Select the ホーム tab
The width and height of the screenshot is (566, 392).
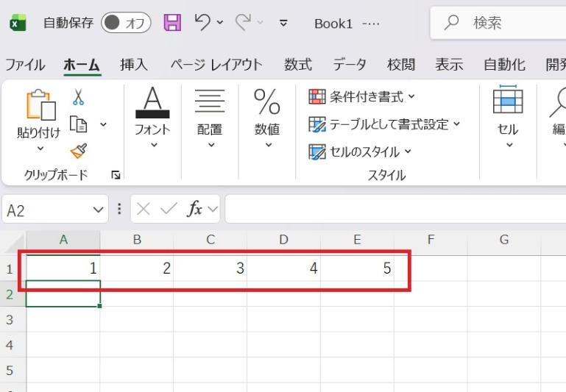point(82,65)
